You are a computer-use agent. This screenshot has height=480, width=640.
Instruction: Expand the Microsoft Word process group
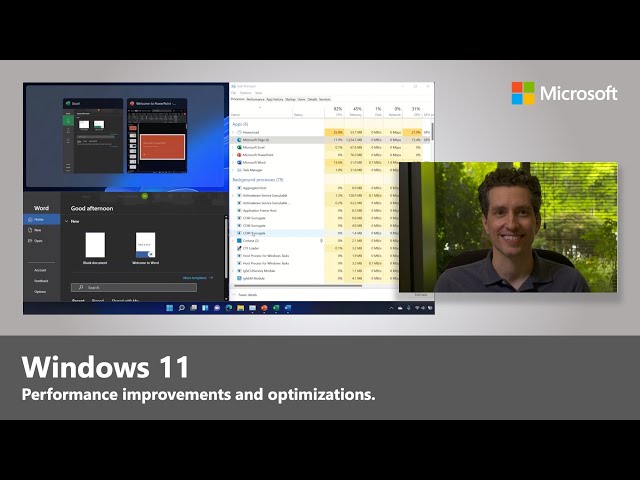pyautogui.click(x=233, y=162)
